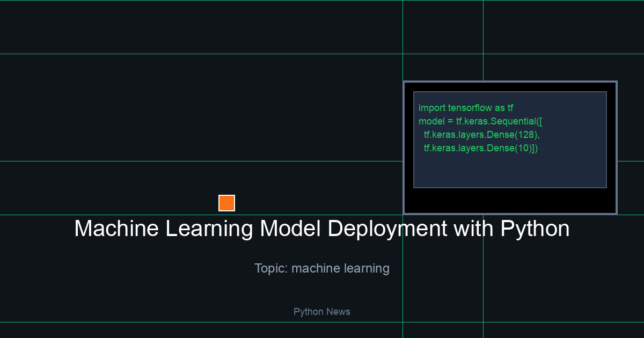Click the "import tensorflow as tf" code line
Image resolution: width=644 pixels, height=338 pixels.
pos(466,108)
